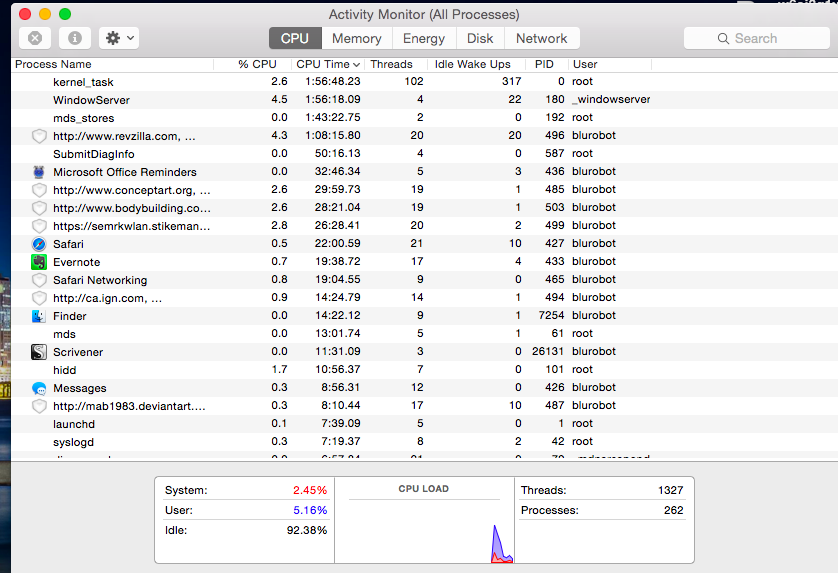Select Microsoft Office Reminders process name

[125, 172]
